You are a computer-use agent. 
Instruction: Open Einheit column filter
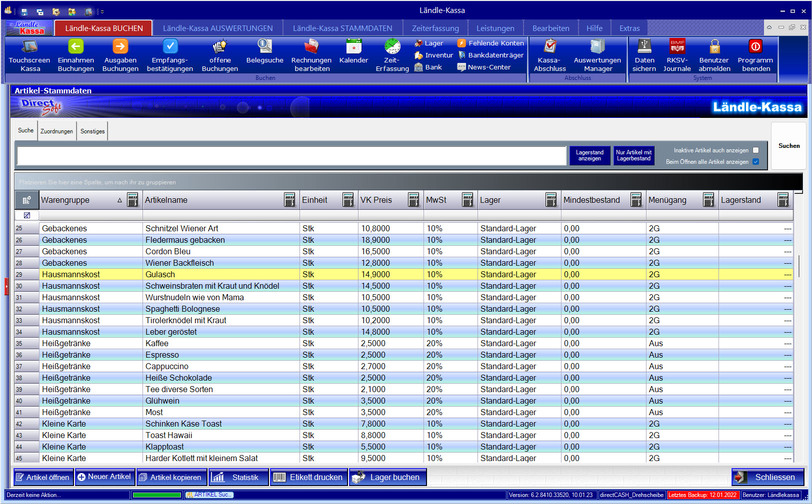pyautogui.click(x=348, y=200)
